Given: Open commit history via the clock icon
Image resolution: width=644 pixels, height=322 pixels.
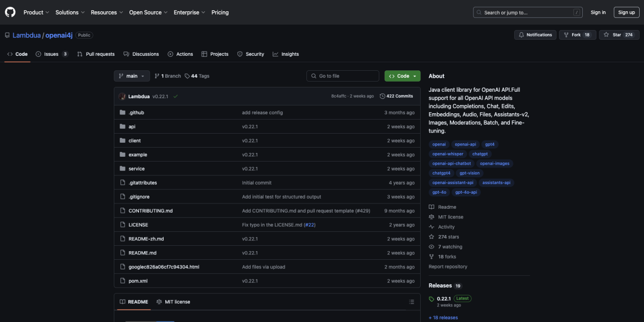Looking at the screenshot, I should coord(381,96).
